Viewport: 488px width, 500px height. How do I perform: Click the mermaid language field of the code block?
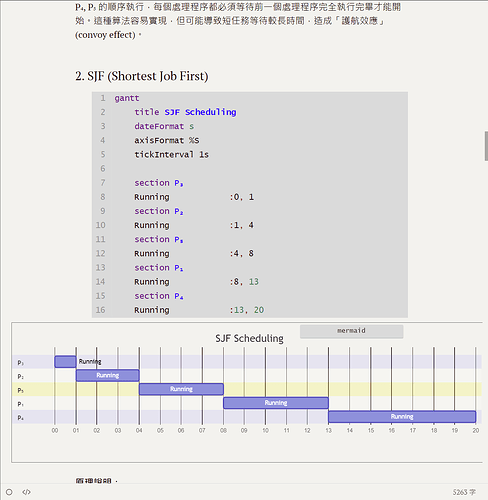tap(351, 331)
